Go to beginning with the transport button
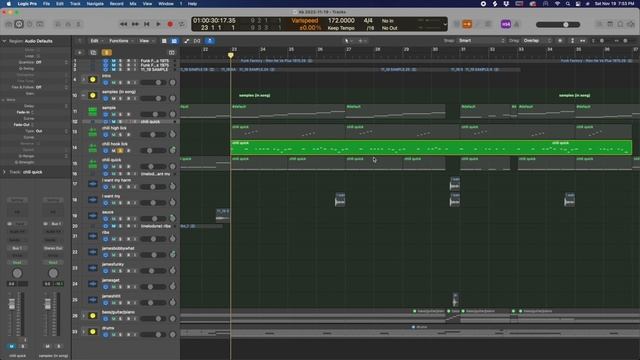This screenshot has width=640, height=360. click(147, 24)
